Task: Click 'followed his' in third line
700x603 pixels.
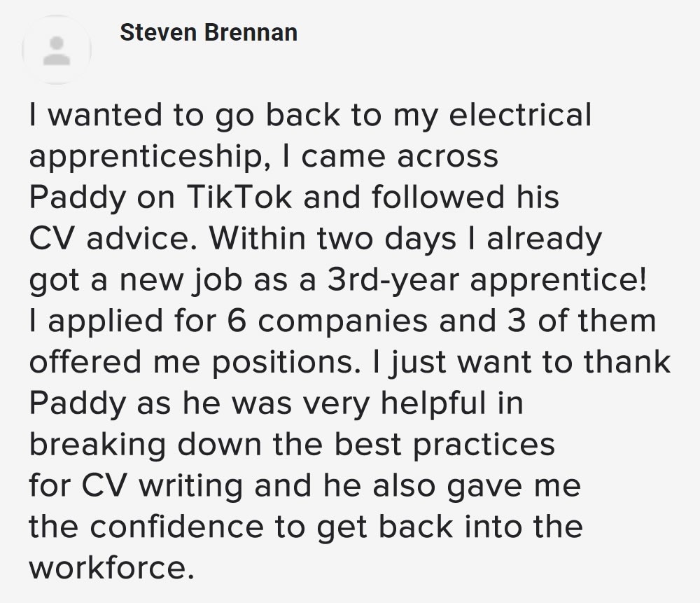Action: 465,197
